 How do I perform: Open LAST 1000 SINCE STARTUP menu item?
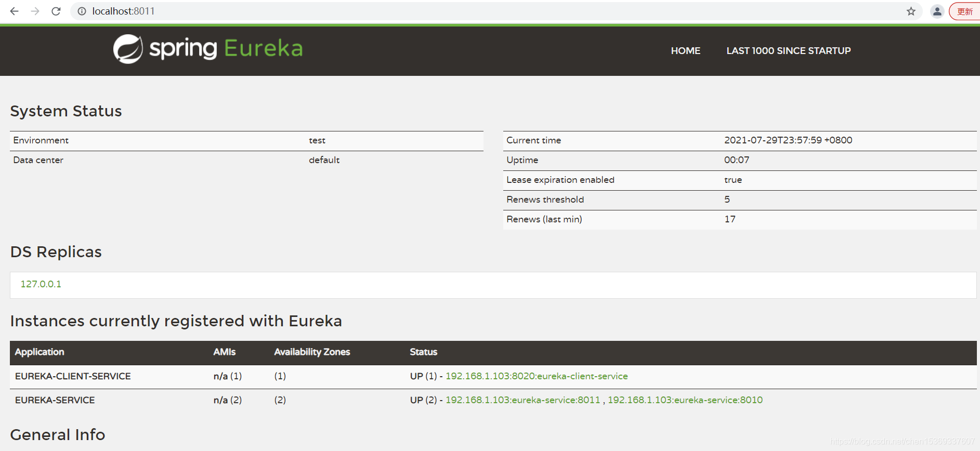coord(788,51)
